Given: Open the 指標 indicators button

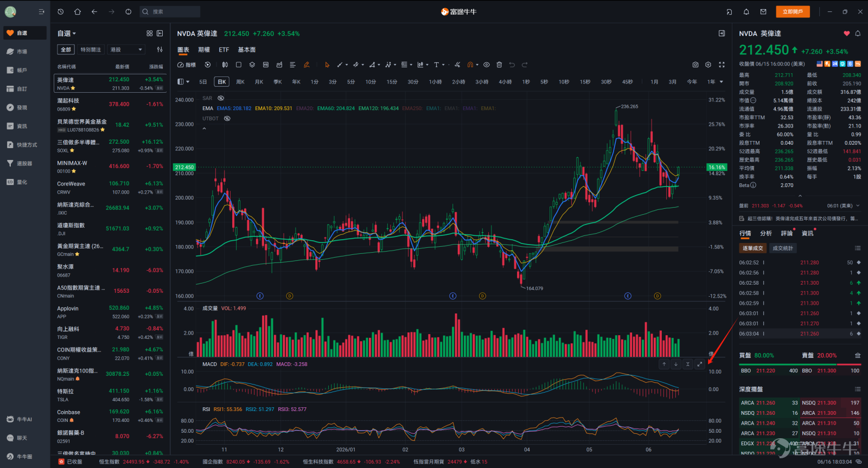Looking at the screenshot, I should pos(187,65).
